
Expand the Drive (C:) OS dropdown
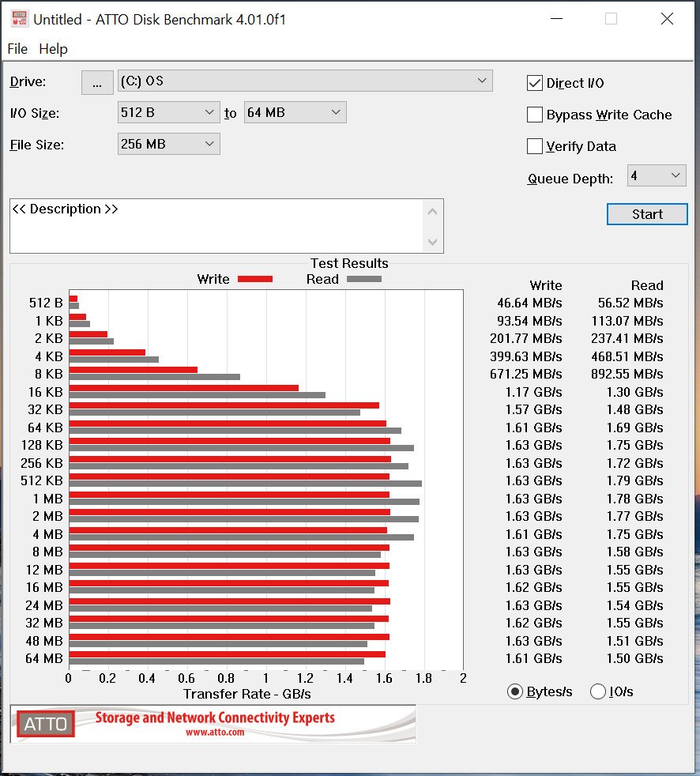point(305,81)
